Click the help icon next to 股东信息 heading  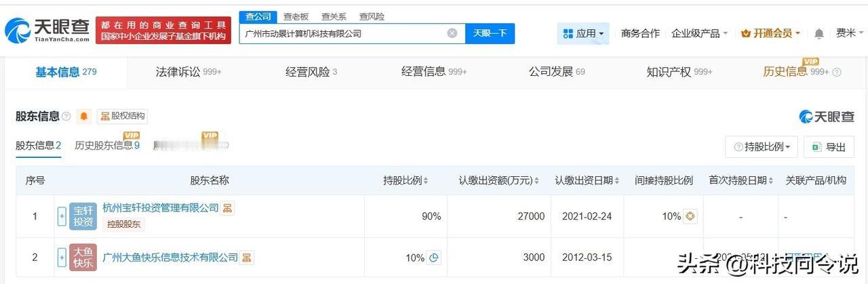click(x=66, y=117)
